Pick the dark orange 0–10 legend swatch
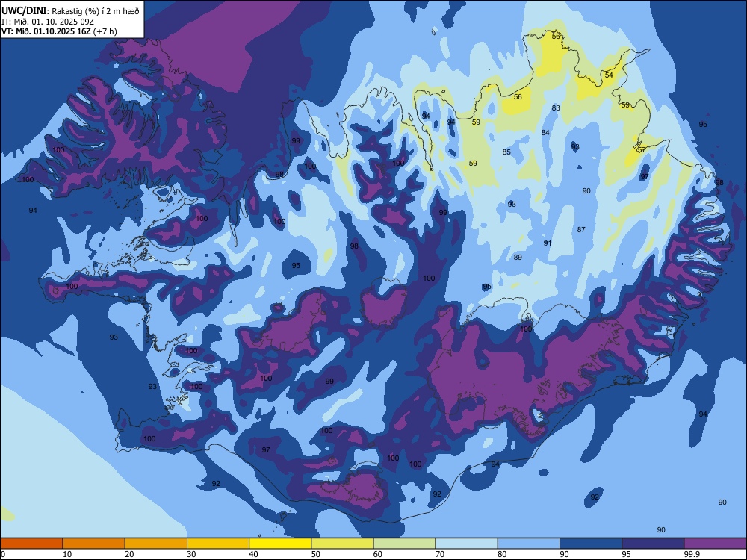Image resolution: width=747 pixels, height=560 pixels. point(31,544)
